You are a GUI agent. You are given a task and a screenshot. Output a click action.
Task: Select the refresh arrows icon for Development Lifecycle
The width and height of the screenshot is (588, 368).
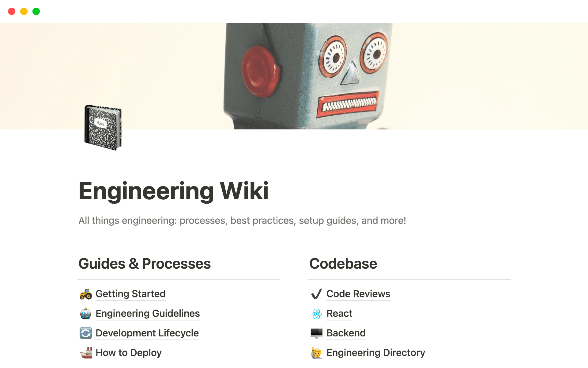click(x=86, y=333)
